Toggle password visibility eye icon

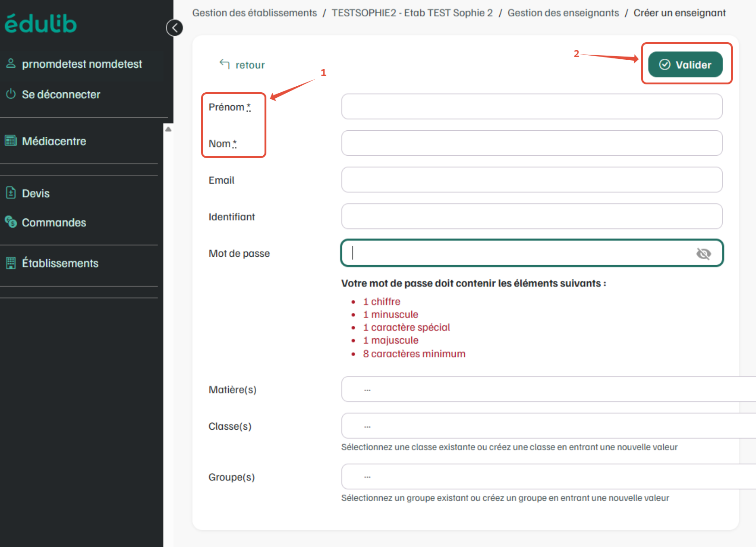click(x=703, y=254)
